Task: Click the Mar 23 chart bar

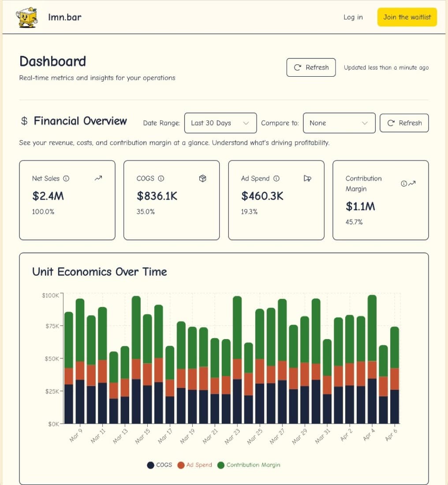Action: 237,360
